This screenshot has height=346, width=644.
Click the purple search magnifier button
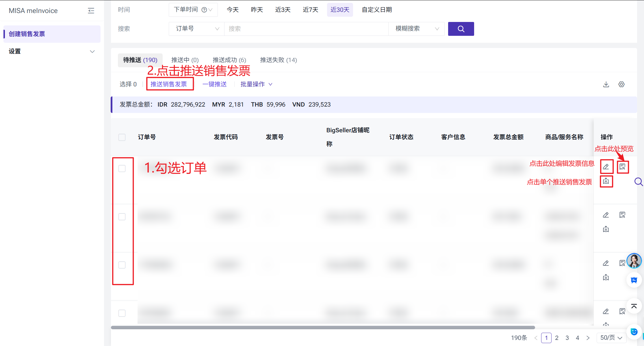coord(461,29)
